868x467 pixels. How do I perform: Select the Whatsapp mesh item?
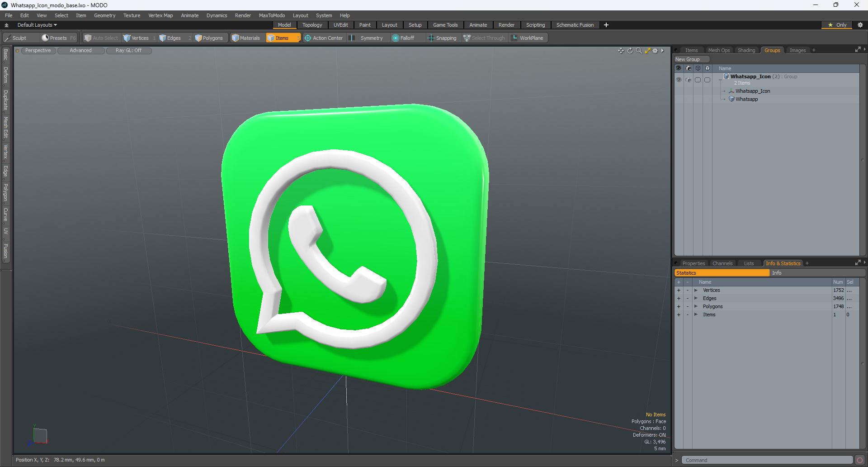point(746,99)
